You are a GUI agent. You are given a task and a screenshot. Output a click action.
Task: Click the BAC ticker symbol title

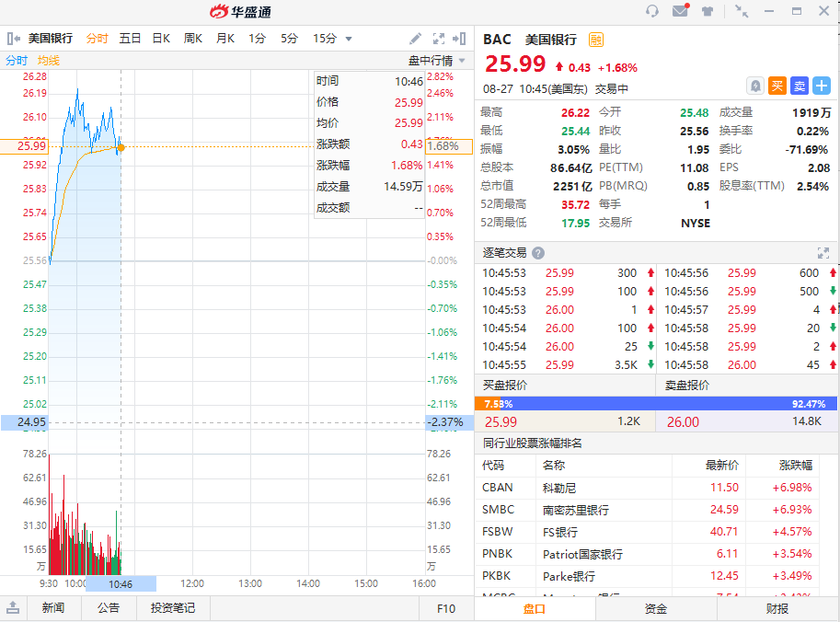coord(497,40)
